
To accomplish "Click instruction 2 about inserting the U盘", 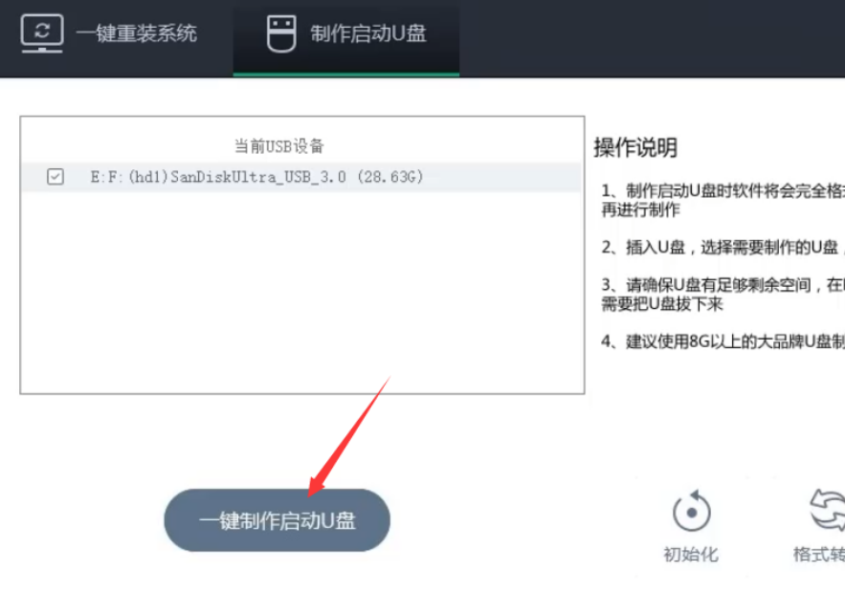I will (723, 248).
